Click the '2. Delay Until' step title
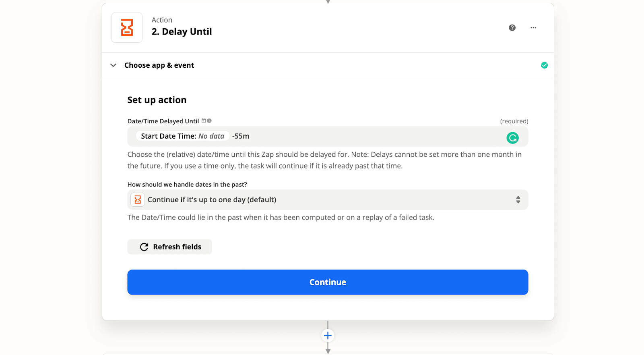 pyautogui.click(x=182, y=31)
